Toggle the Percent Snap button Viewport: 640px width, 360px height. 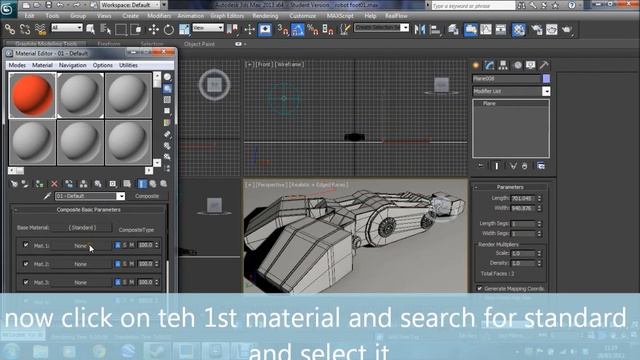[313, 29]
